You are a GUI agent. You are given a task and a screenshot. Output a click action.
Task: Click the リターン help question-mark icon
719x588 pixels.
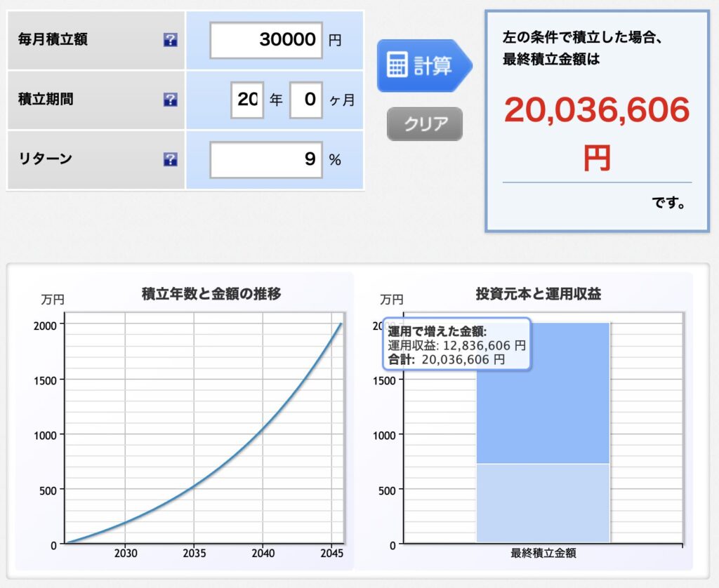170,160
